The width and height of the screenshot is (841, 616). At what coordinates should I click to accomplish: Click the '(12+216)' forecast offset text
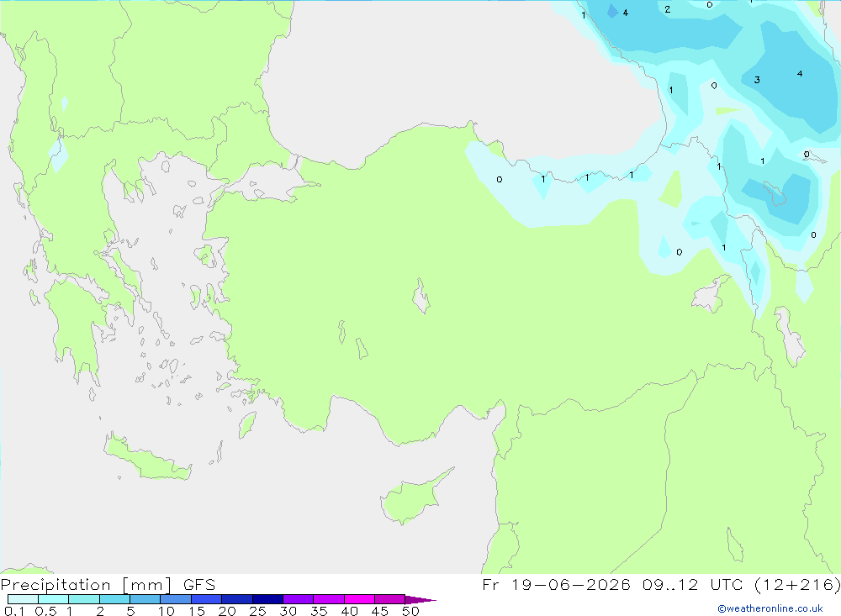(797, 584)
